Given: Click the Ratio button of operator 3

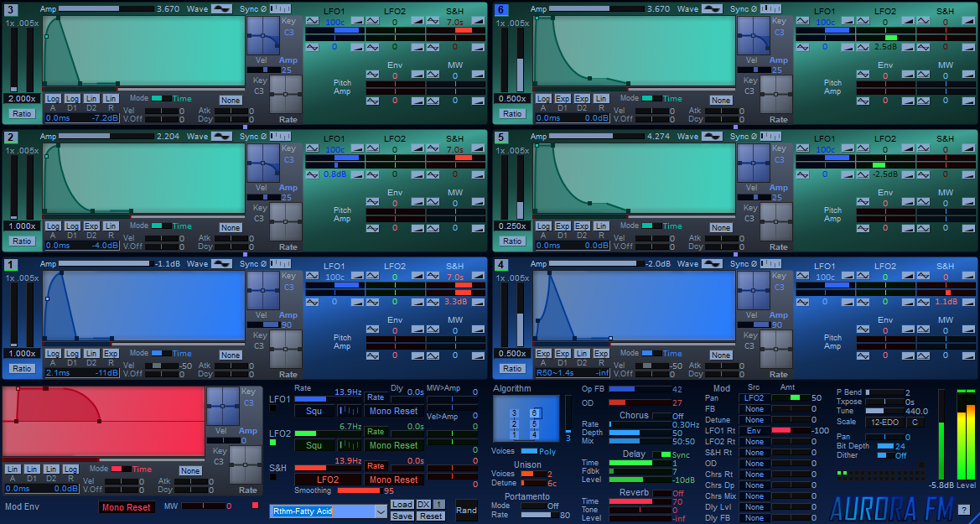Looking at the screenshot, I should click(22, 114).
